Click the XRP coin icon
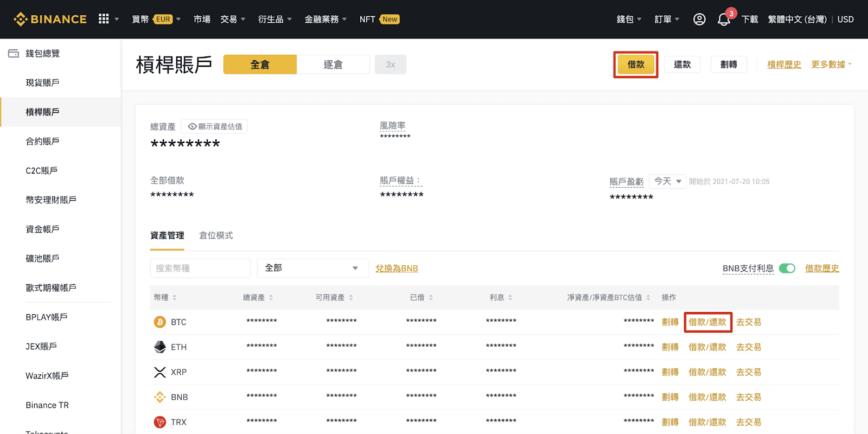The height and width of the screenshot is (434, 868). pyautogui.click(x=160, y=372)
